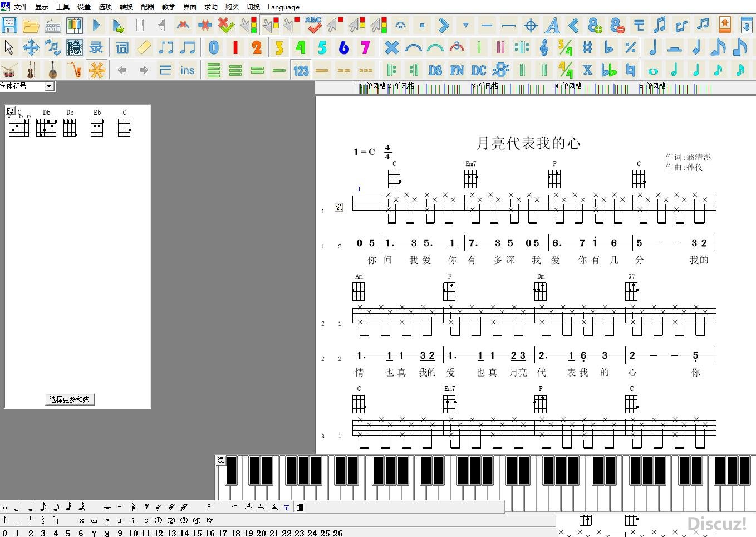Click the grid icon in note palette
Screen dimensions: 756x537
pos(300,507)
